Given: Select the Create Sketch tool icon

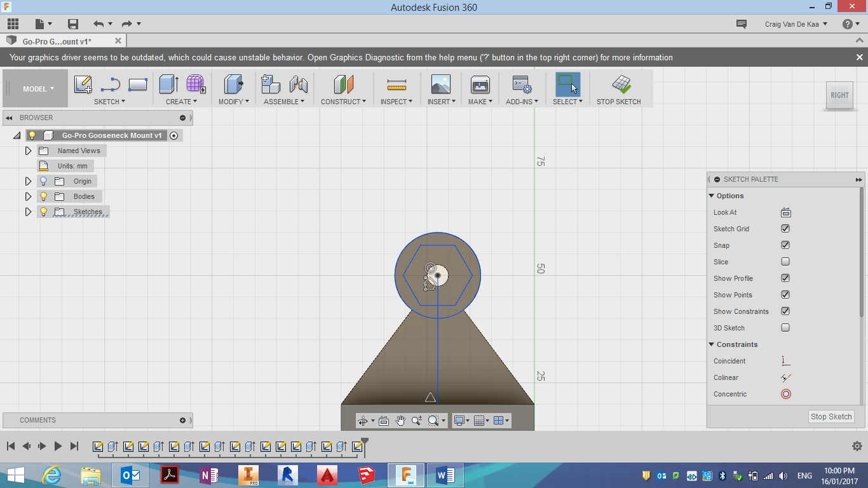Looking at the screenshot, I should point(83,85).
